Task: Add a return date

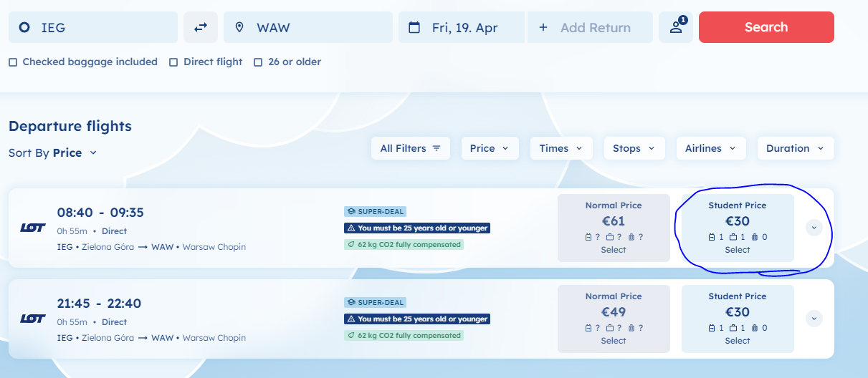Action: click(x=590, y=27)
